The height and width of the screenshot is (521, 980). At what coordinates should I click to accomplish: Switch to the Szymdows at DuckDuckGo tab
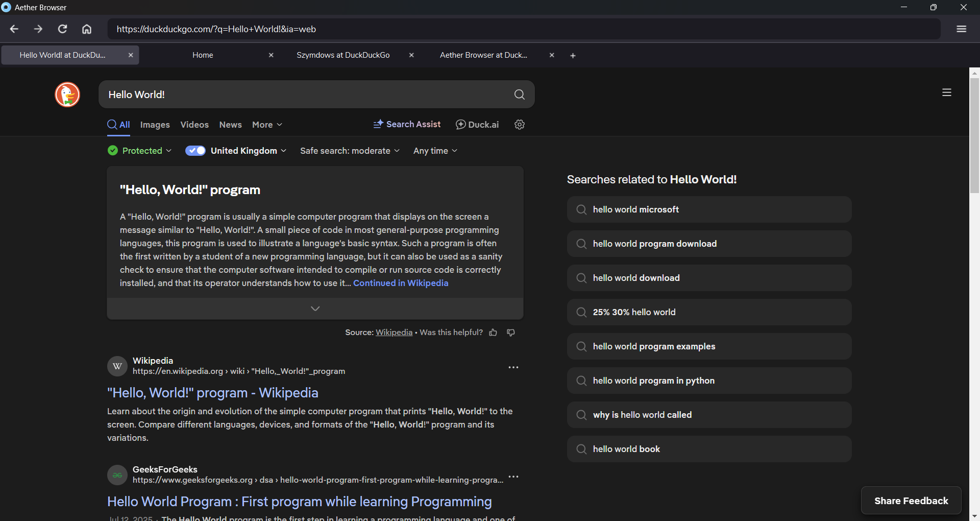[343, 55]
